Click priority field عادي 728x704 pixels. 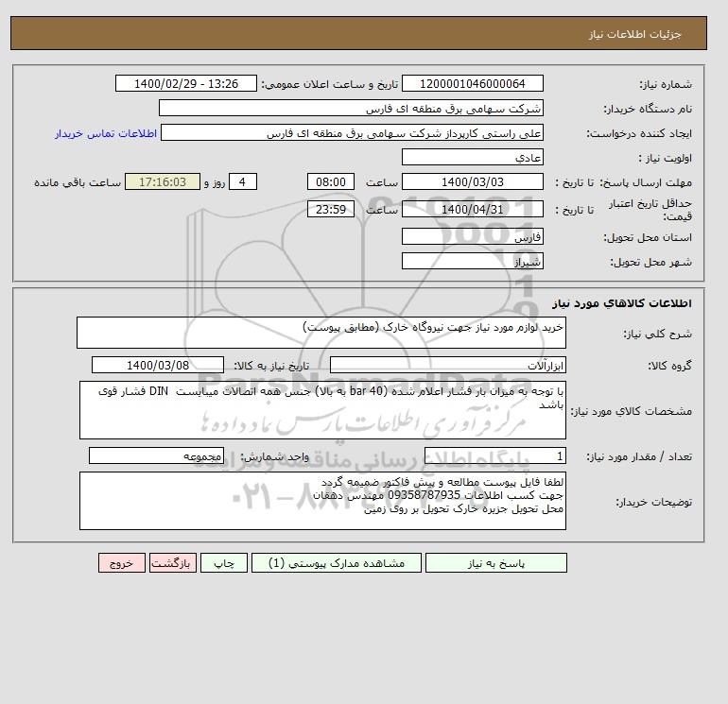(472, 157)
